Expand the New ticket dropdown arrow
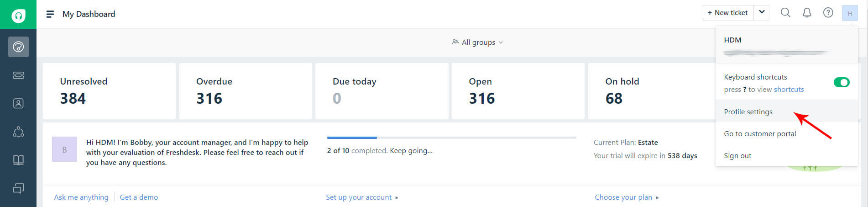The image size is (868, 207). 762,13
